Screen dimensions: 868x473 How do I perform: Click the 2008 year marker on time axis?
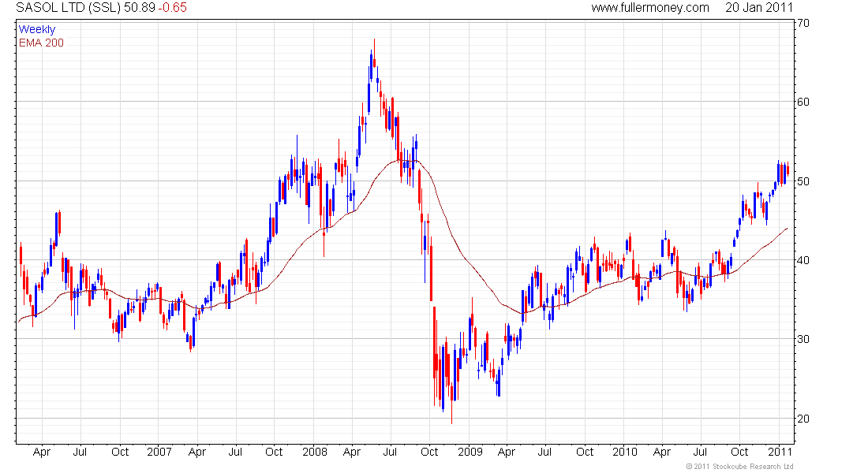pos(314,452)
